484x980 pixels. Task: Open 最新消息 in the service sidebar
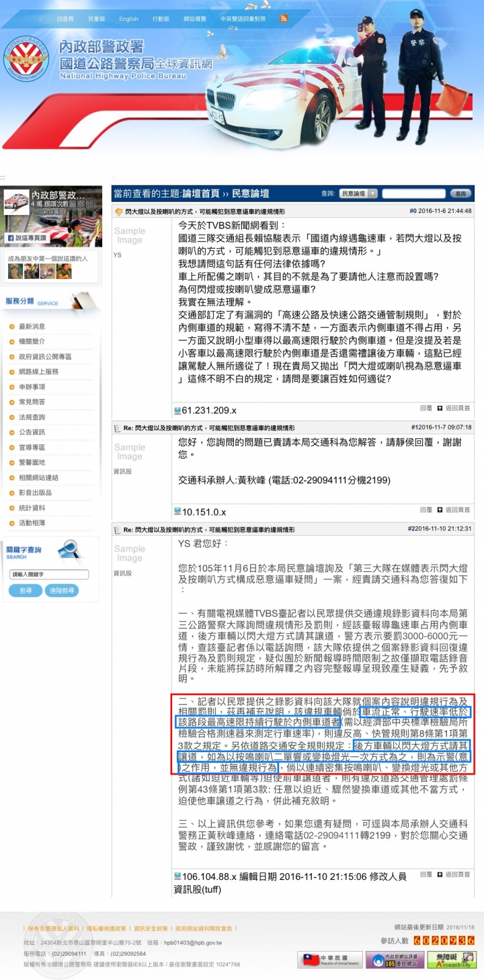click(x=32, y=327)
